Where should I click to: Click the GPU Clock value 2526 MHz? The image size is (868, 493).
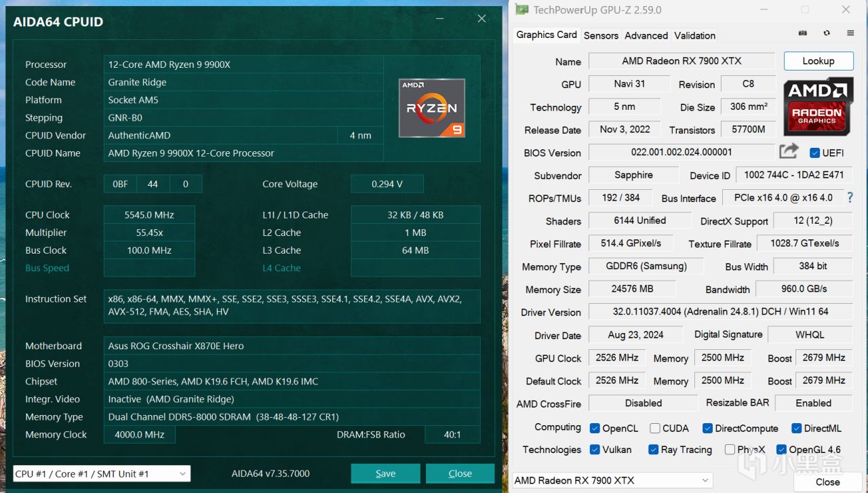click(x=617, y=357)
